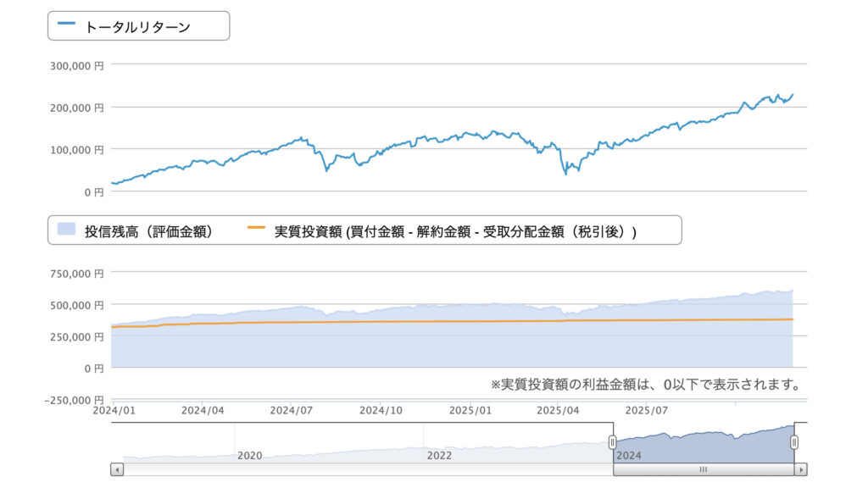Grab the left range handle of navigator
868x488 pixels.
tap(612, 442)
